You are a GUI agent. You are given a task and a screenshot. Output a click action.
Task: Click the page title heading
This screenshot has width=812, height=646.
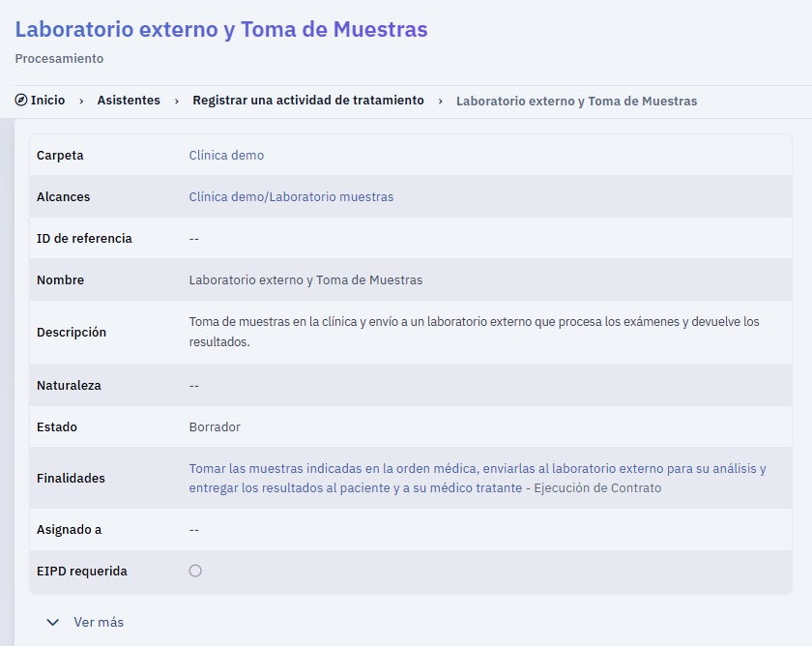pyautogui.click(x=221, y=29)
